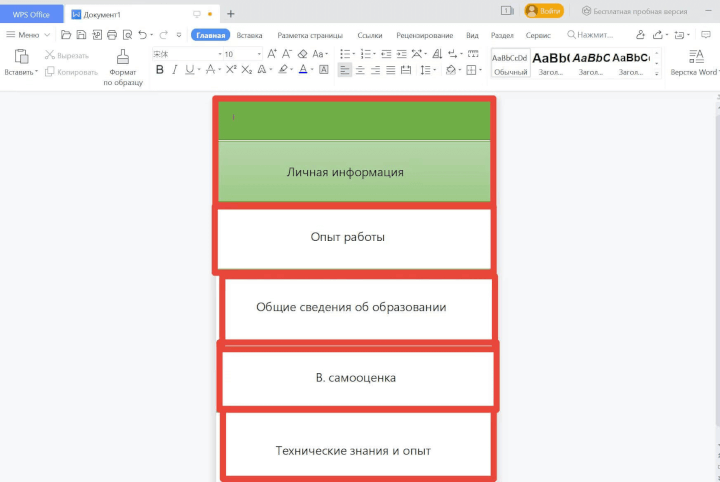
Task: Click the Redo arrow icon
Action: tap(163, 35)
